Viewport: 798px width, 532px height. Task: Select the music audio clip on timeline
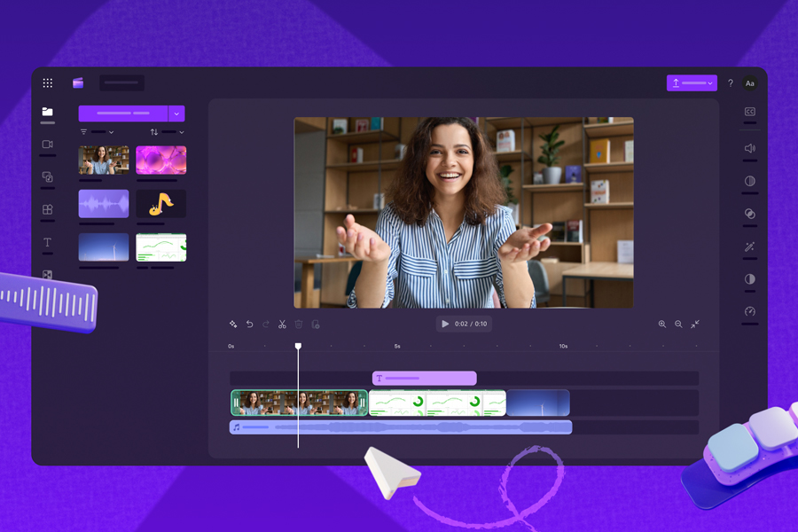coord(401,427)
